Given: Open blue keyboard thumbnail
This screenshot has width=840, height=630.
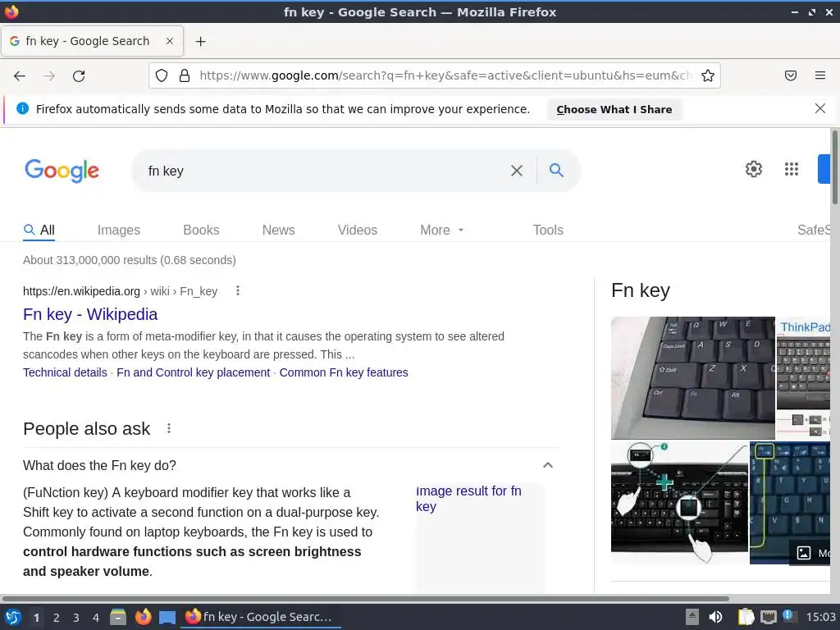Looking at the screenshot, I should [790, 503].
